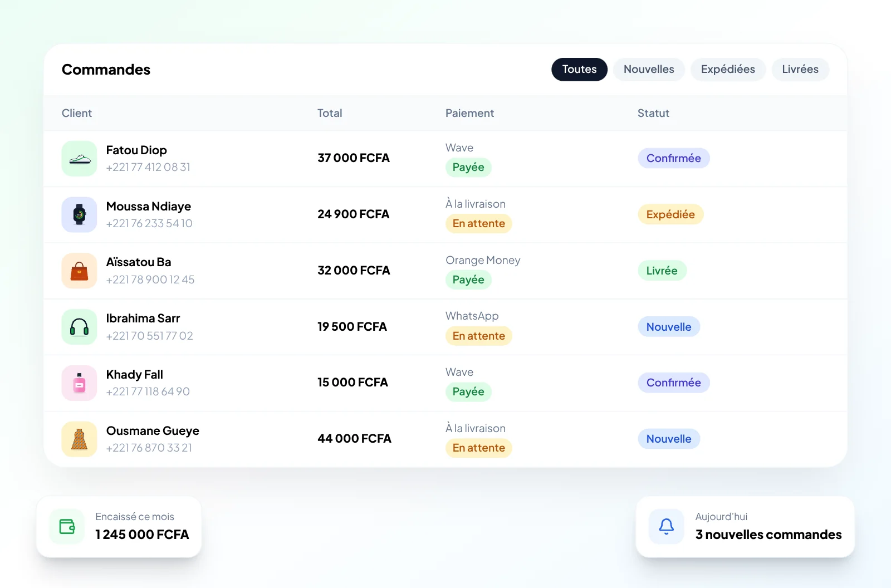Click the 3 nouvelles commandes text

tap(768, 535)
